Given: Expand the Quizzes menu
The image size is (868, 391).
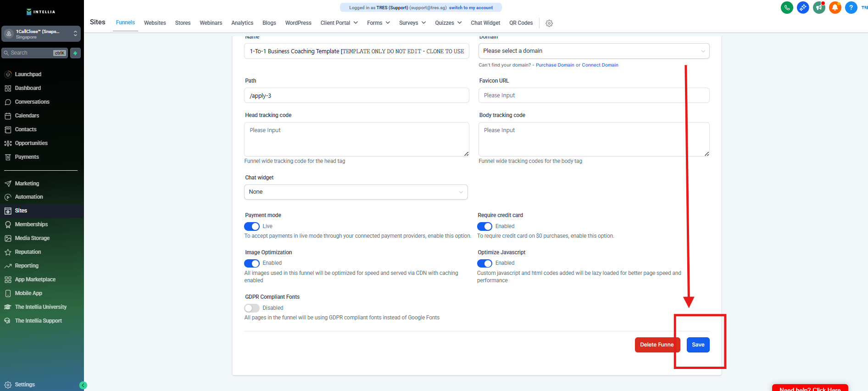Looking at the screenshot, I should click(448, 23).
